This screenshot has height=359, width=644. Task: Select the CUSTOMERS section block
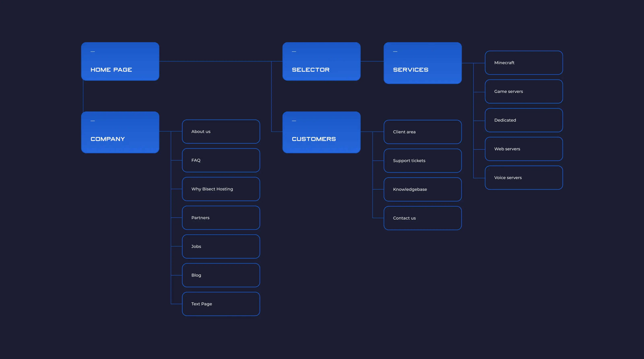(321, 132)
